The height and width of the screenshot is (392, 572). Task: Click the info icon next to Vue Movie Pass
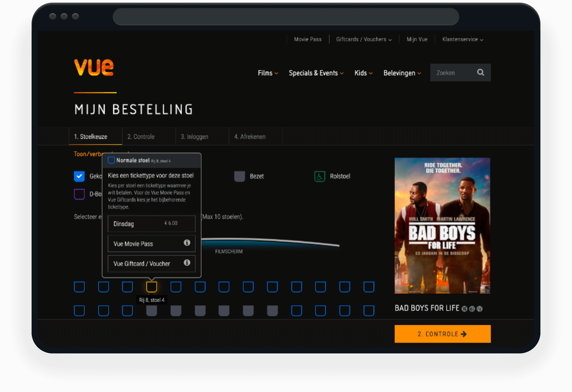[187, 243]
